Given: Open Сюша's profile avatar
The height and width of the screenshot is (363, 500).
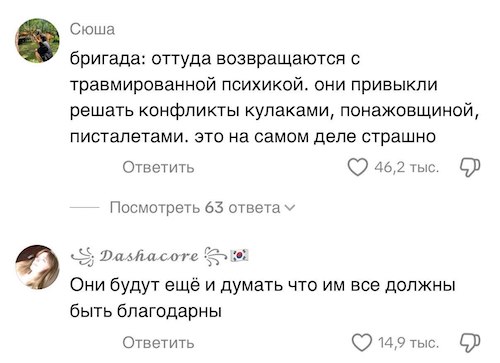Looking at the screenshot, I should click(37, 41).
